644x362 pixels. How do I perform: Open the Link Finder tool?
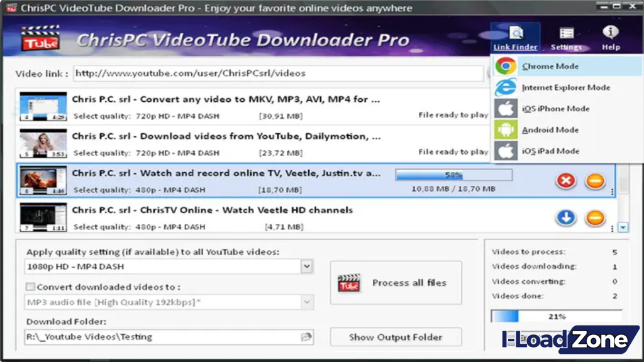click(516, 38)
